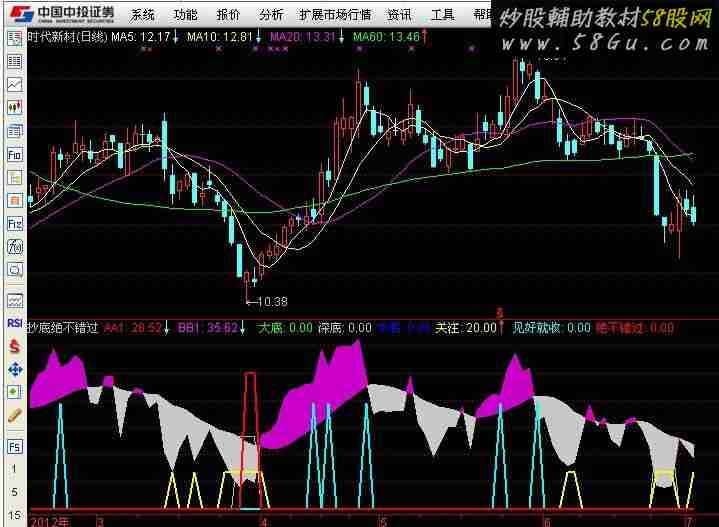
Task: Switch to the 15-minute period button
Action: click(14, 514)
